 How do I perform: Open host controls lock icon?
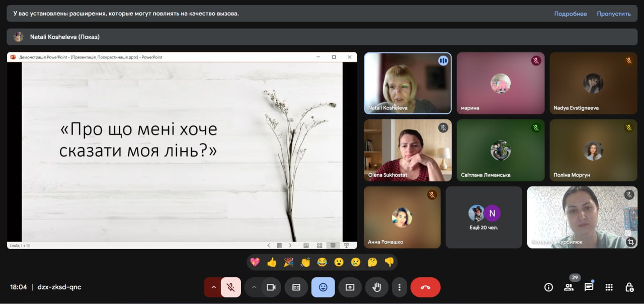[x=629, y=287]
